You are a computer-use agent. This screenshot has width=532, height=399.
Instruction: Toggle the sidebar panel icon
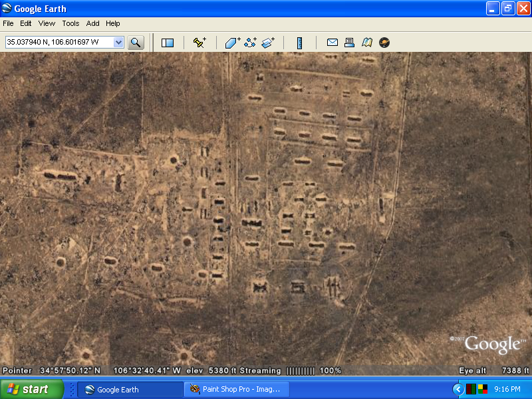(x=168, y=43)
